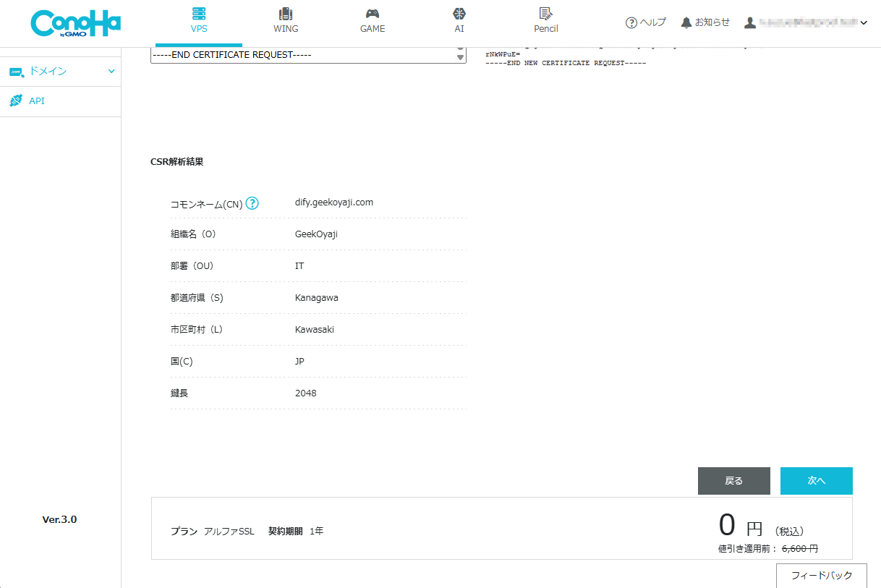This screenshot has width=881, height=588.
Task: Click the END NEW CERTIFICATE REQUEST line
Action: [x=566, y=63]
